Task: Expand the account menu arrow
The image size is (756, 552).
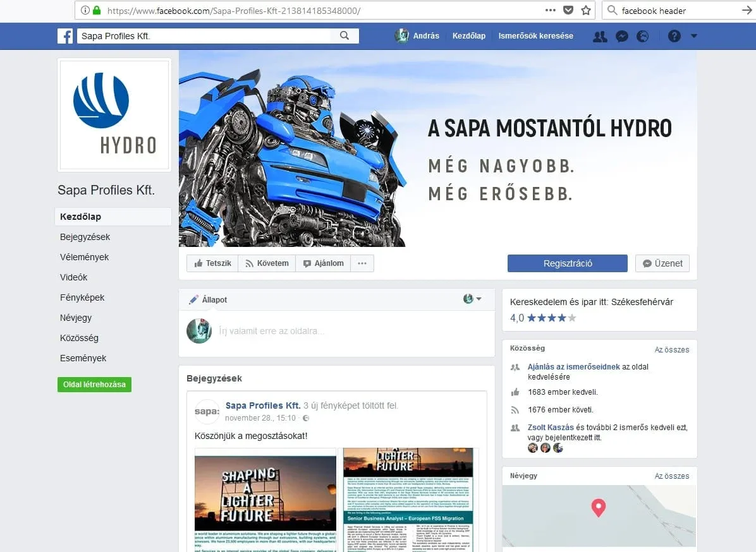Action: pyautogui.click(x=694, y=36)
